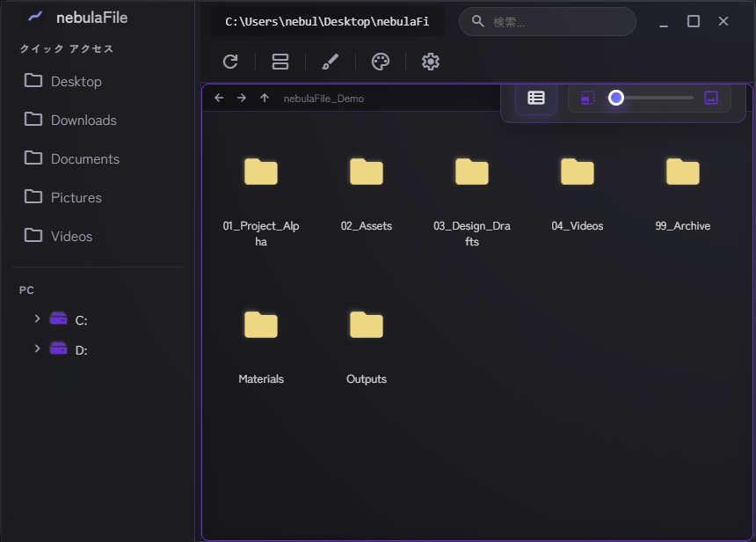Select the 04_Videos folder
756x542 pixels.
pyautogui.click(x=578, y=194)
